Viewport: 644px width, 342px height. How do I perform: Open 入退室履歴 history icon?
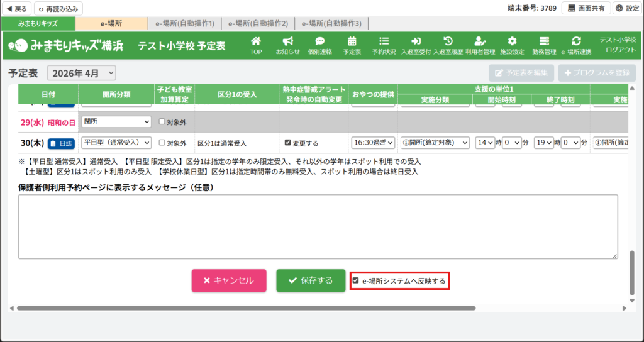tap(448, 45)
